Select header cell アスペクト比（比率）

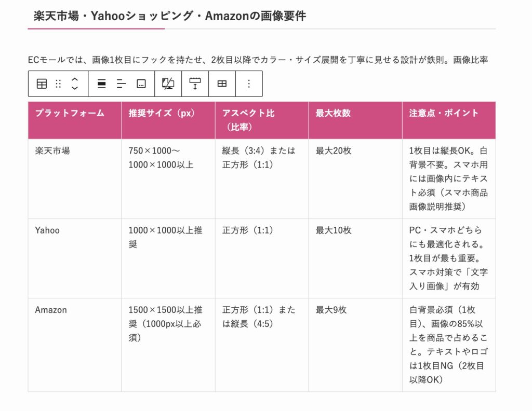[262, 120]
